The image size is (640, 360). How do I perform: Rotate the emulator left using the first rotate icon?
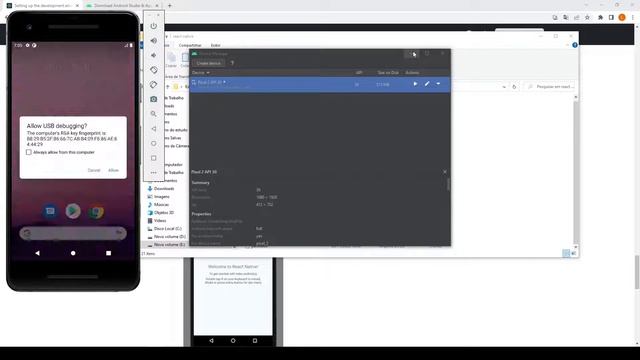tap(153, 70)
